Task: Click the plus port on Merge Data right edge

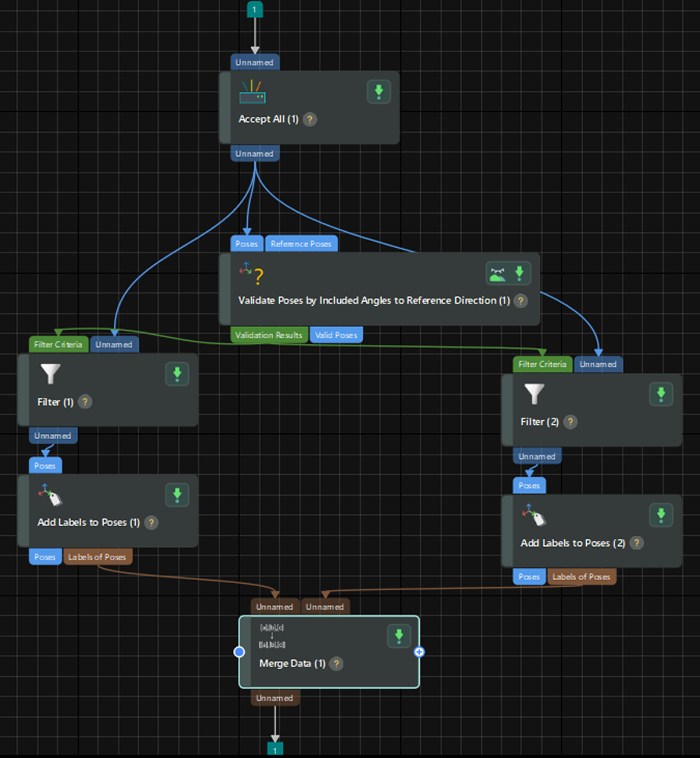Action: coord(419,652)
